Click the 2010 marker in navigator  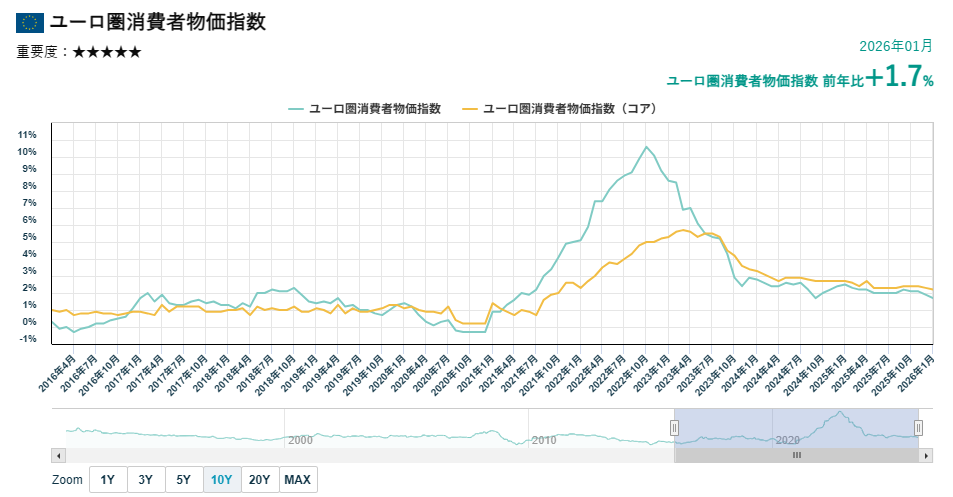[544, 440]
